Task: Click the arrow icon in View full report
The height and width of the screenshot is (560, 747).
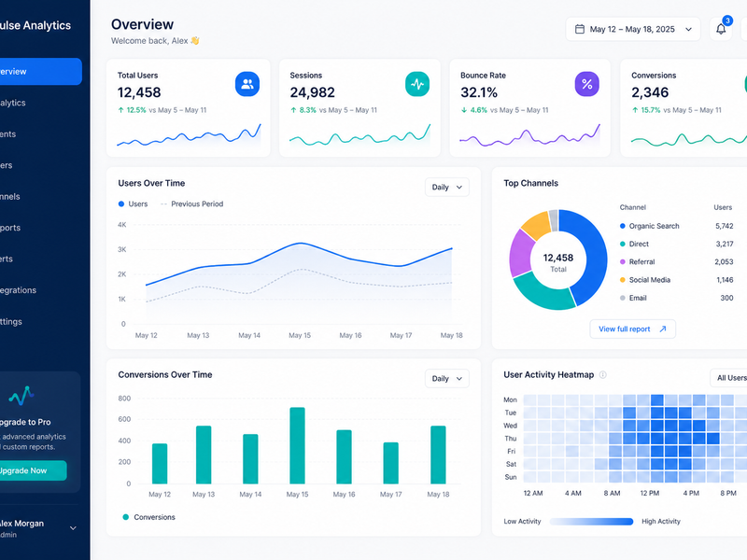Action: [663, 329]
